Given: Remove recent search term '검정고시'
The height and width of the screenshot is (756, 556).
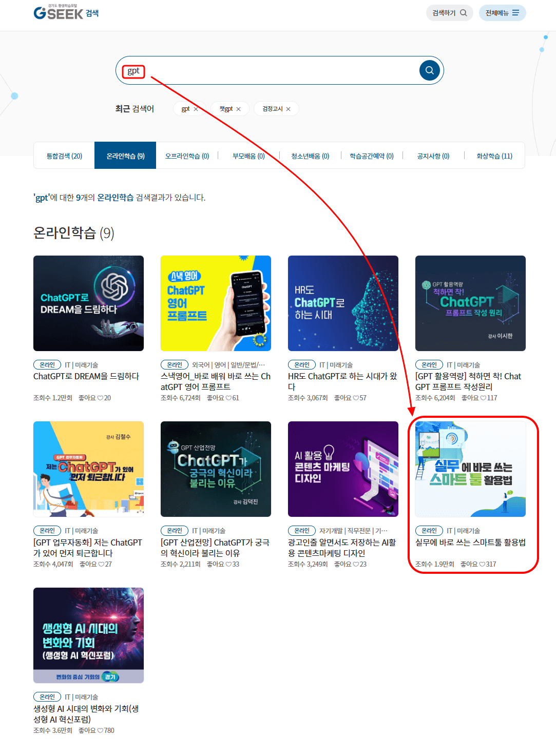Looking at the screenshot, I should (288, 109).
